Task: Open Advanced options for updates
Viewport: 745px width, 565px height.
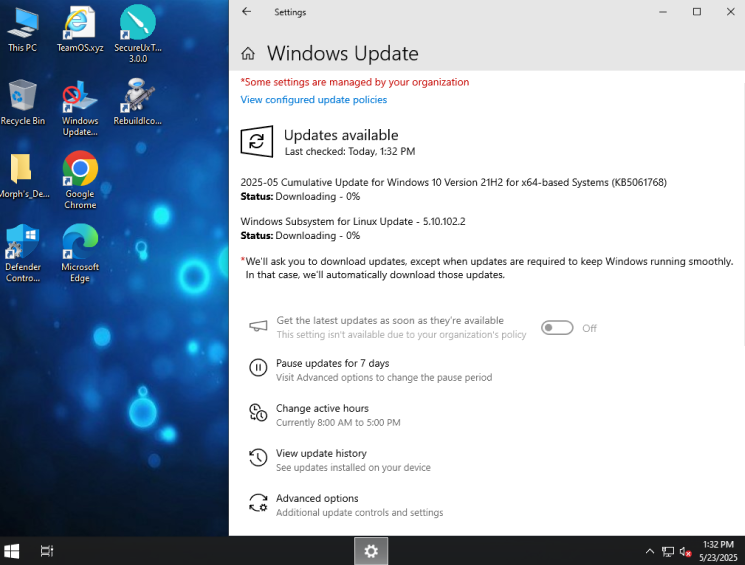Action: click(x=317, y=498)
